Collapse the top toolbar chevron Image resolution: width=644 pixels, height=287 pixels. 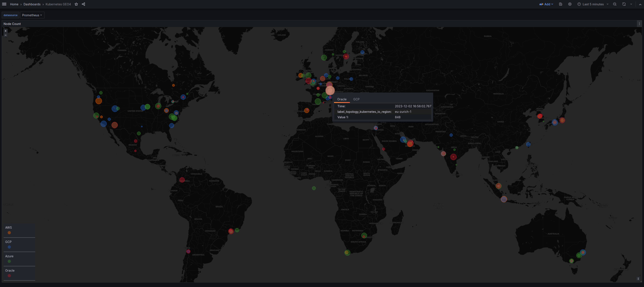(640, 4)
